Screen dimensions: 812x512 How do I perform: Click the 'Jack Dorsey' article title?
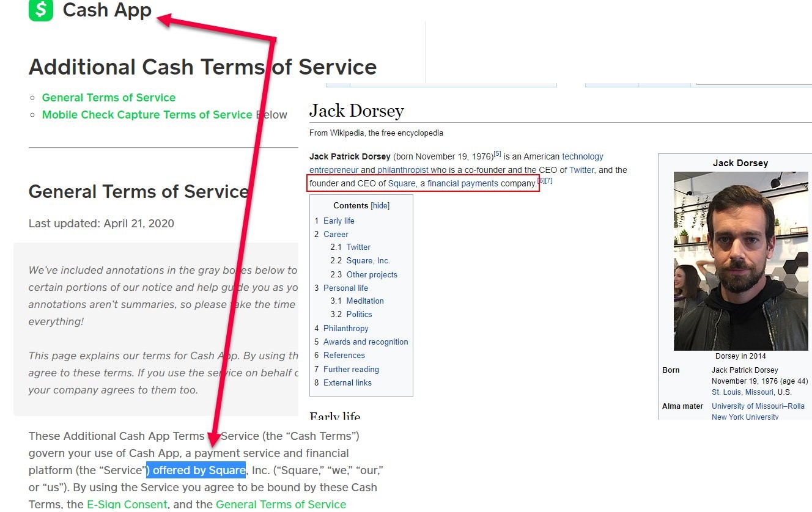(x=356, y=111)
